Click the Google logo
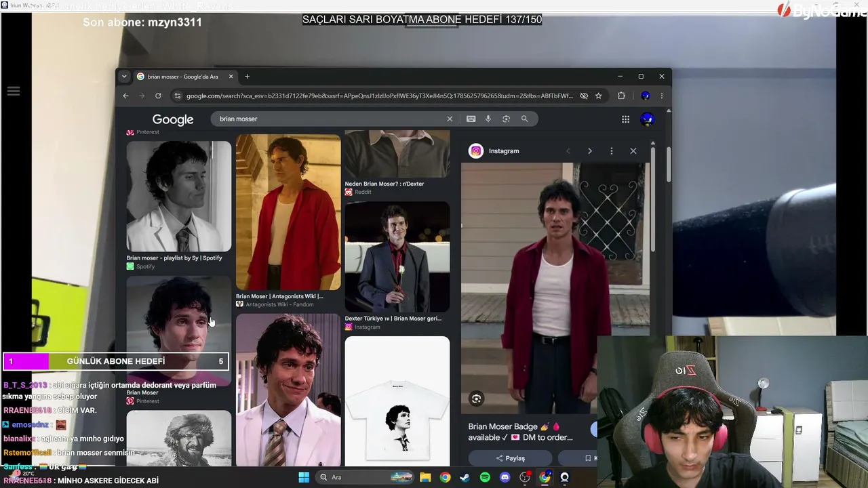 (x=173, y=120)
